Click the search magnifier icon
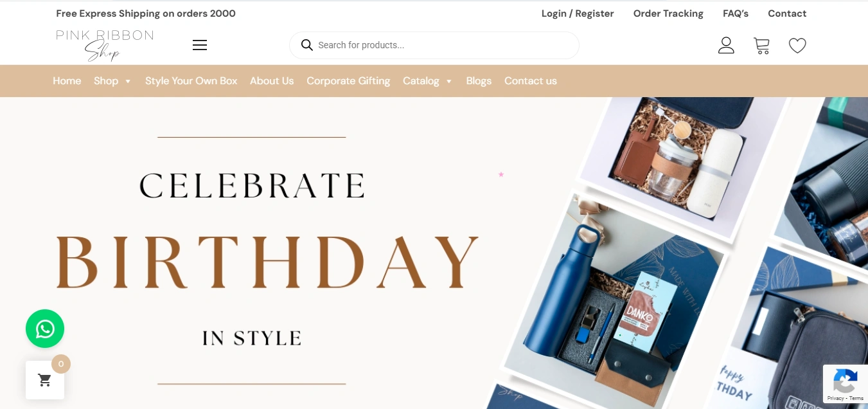868x409 pixels. point(307,45)
